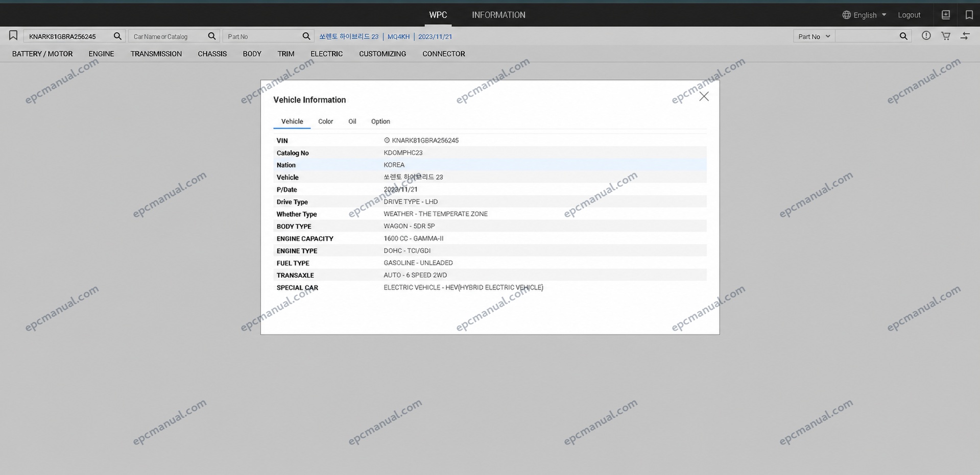Click the 2023/11/21 date link in toolbar
Image resolution: width=980 pixels, height=475 pixels.
(435, 36)
